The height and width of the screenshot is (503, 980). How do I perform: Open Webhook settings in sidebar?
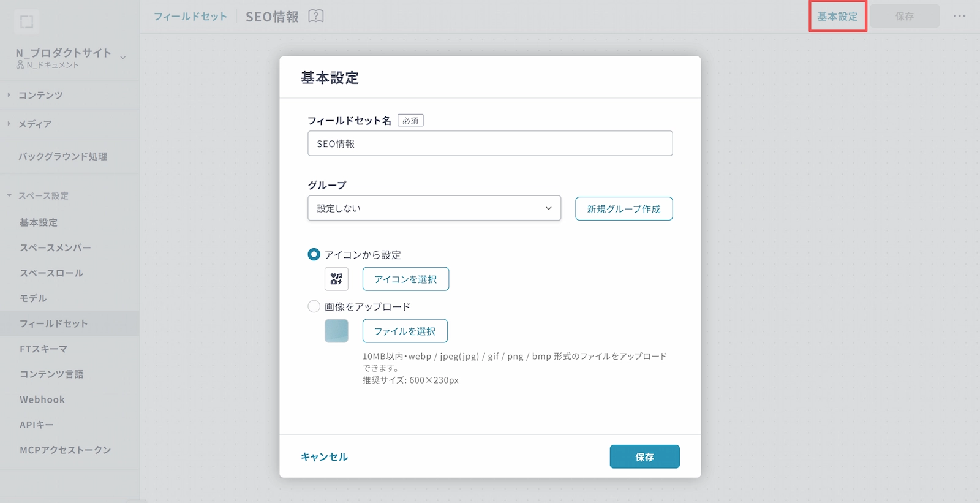42,399
